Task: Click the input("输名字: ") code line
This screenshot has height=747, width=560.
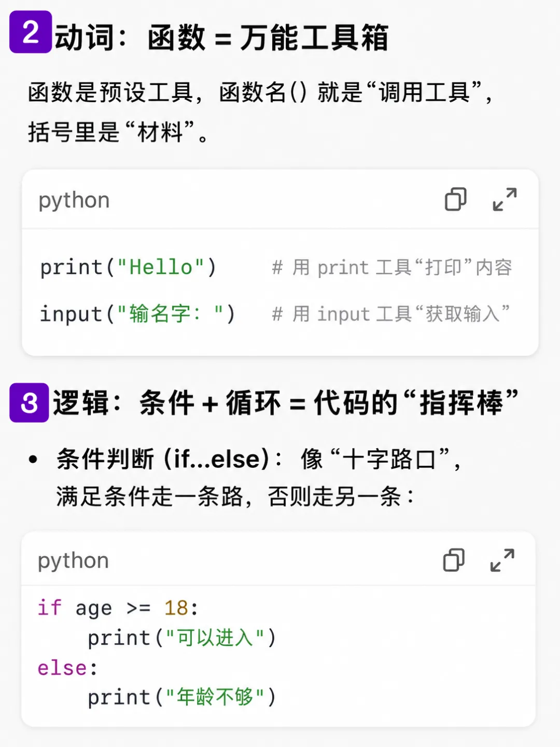Action: tap(138, 314)
